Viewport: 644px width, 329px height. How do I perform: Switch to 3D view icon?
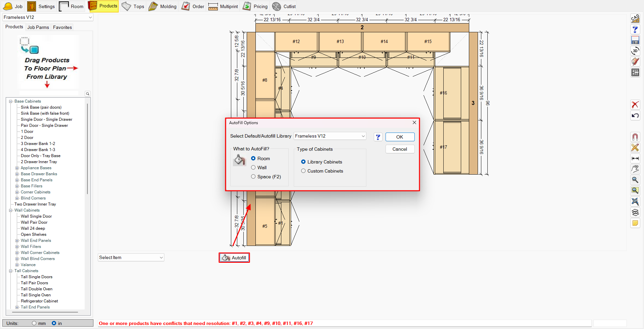(635, 51)
